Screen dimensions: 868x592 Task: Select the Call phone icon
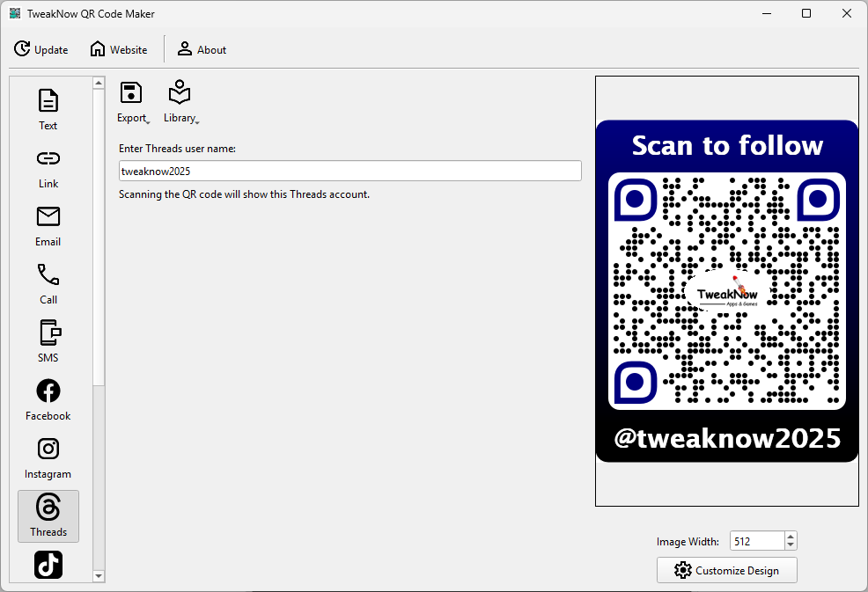tap(48, 282)
